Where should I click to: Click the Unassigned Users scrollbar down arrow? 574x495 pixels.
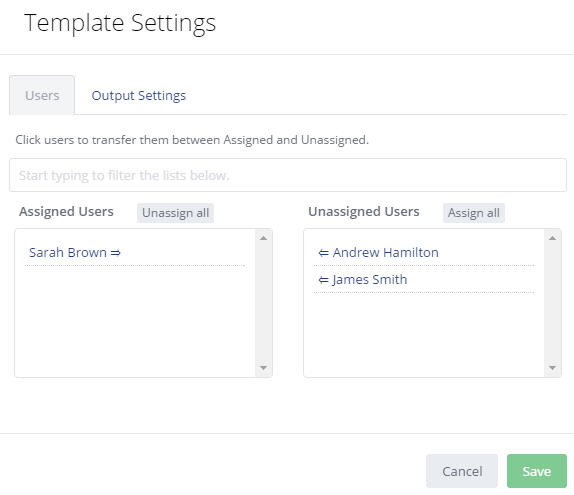point(552,368)
